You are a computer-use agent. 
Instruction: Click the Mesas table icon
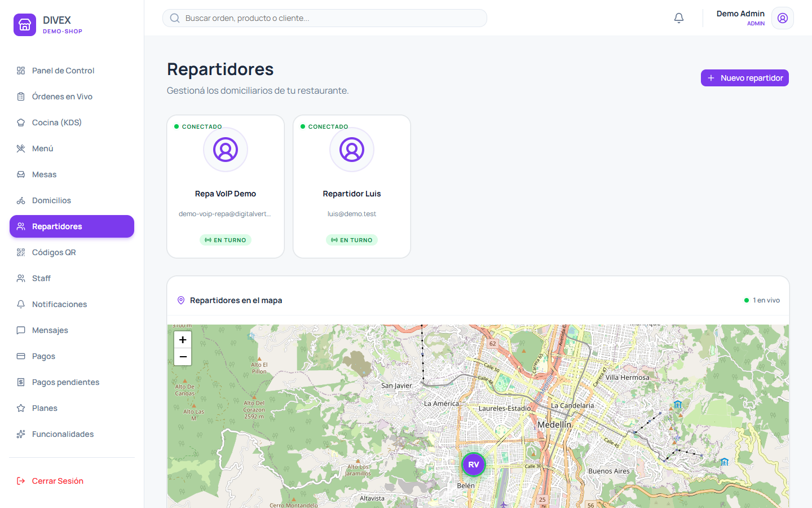21,174
